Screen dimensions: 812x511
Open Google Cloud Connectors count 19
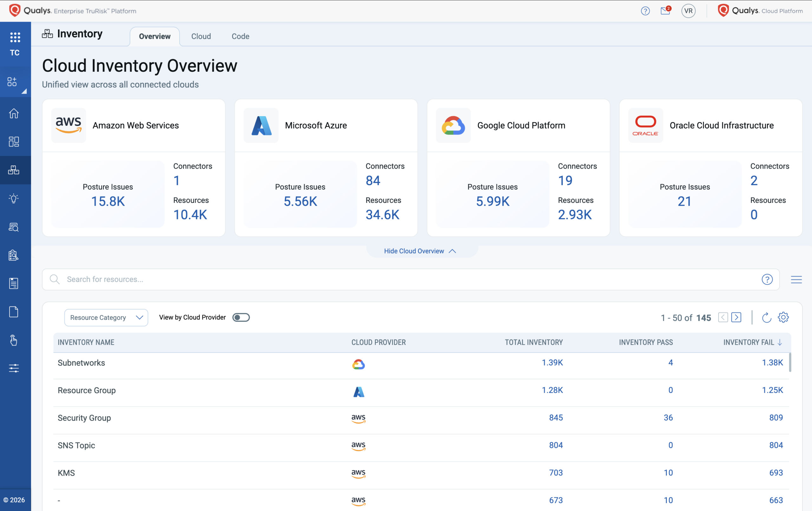tap(565, 181)
